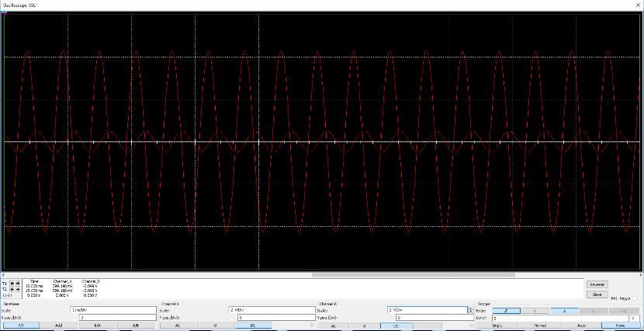Set Channel A coupling to DC
The width and height of the screenshot is (644, 331).
pos(253,326)
